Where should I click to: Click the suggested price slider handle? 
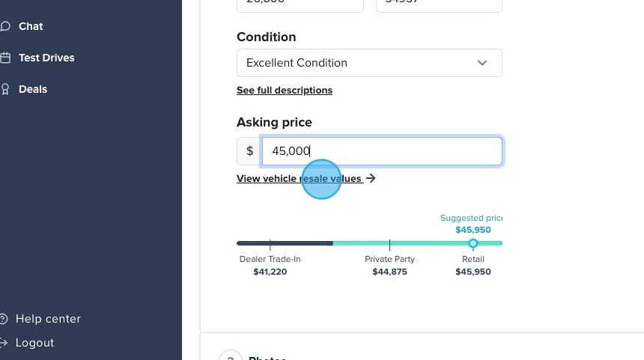tap(473, 243)
